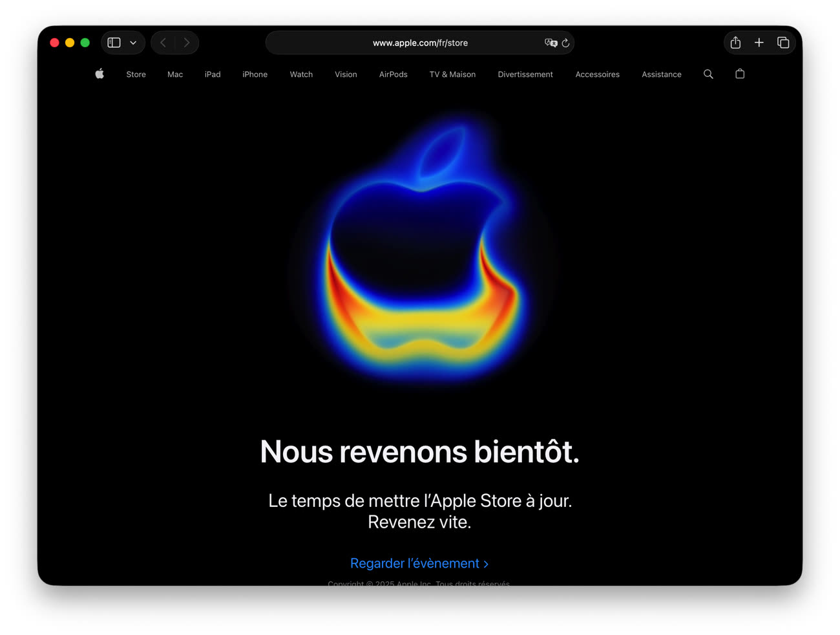
Task: Click the 'Revenez vite.' text
Action: [419, 522]
